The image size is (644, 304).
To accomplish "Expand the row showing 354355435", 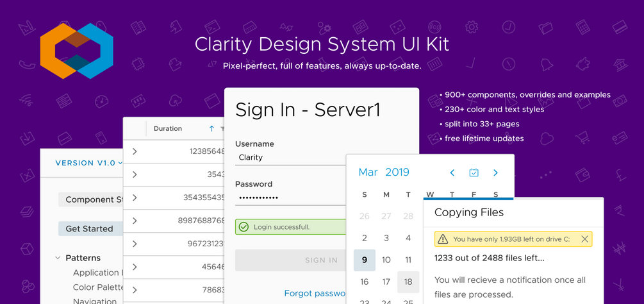I will [x=135, y=198].
